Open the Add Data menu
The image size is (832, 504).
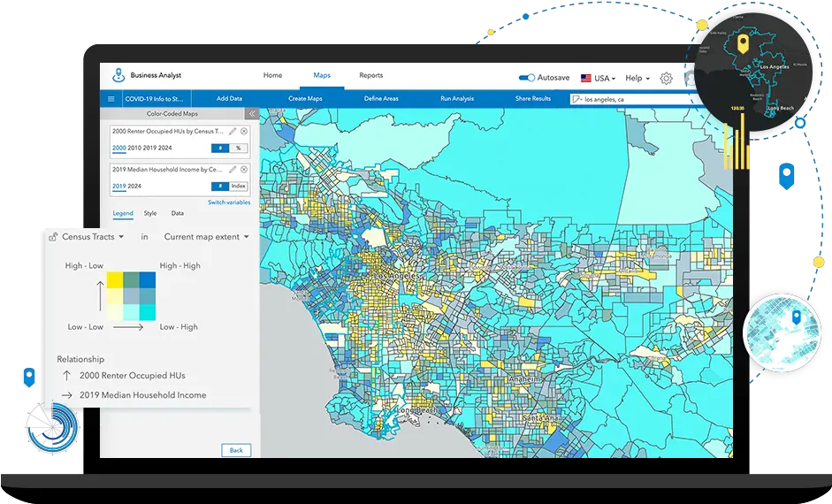[x=229, y=99]
